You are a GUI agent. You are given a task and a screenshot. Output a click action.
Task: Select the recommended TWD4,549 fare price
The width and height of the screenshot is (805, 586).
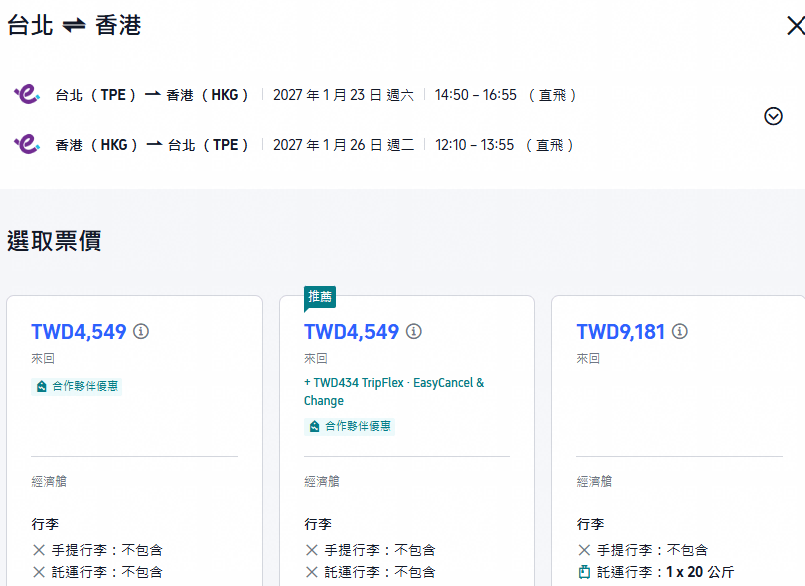[351, 332]
